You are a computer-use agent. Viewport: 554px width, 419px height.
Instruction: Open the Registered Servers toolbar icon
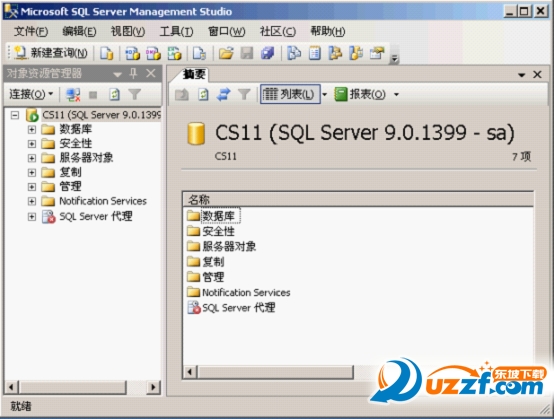click(294, 53)
